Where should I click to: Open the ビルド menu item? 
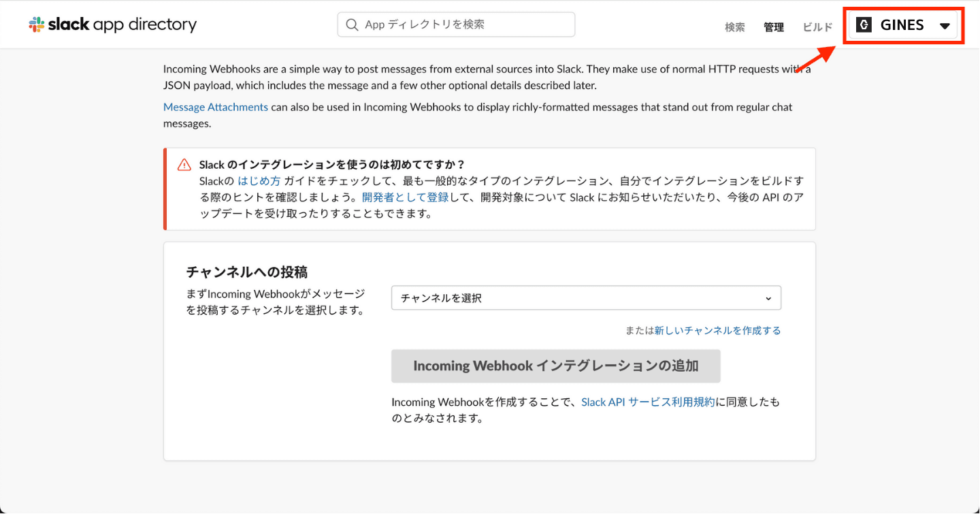coord(817,27)
